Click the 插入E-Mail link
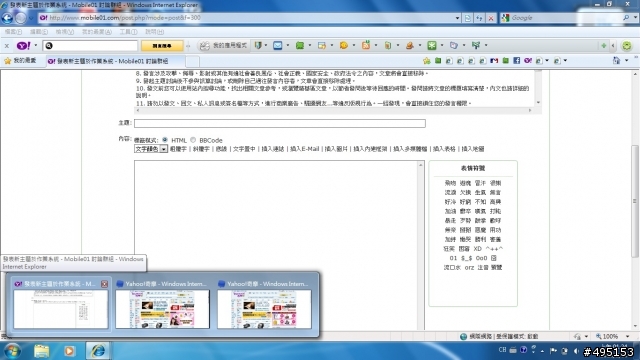The width and height of the screenshot is (640, 360). (x=304, y=149)
